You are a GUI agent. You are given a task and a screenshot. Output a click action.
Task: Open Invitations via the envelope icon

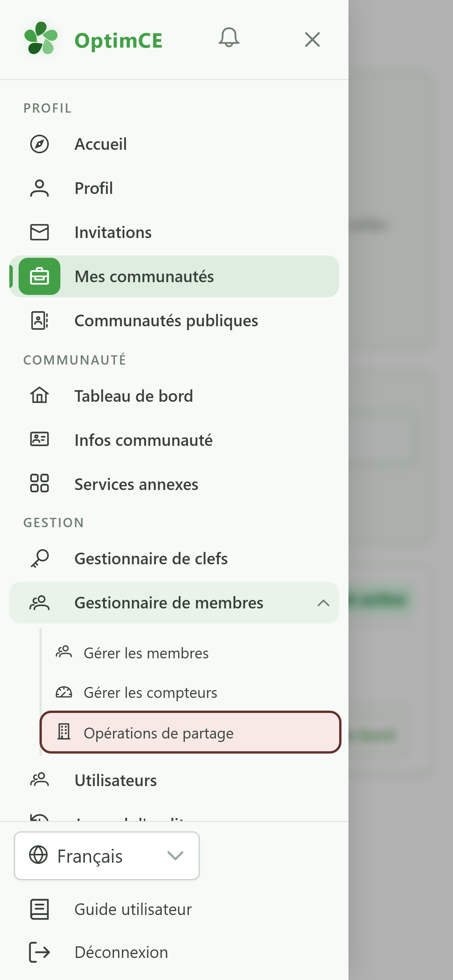pos(39,233)
